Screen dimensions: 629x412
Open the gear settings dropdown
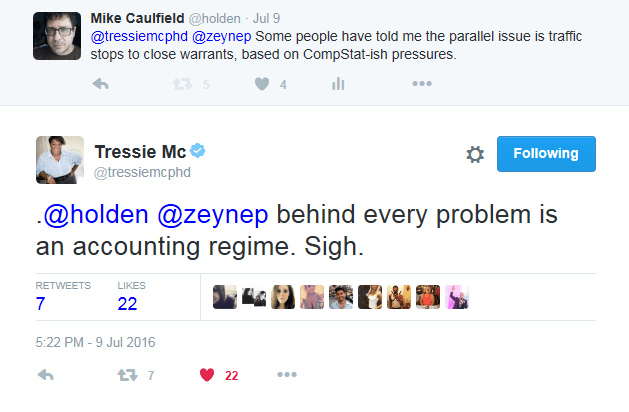point(475,154)
